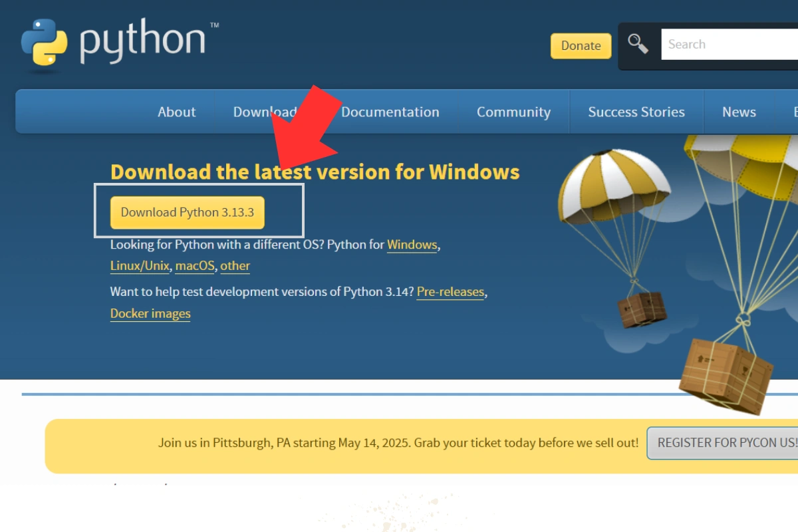Follow the macOS link
798x532 pixels.
195,266
